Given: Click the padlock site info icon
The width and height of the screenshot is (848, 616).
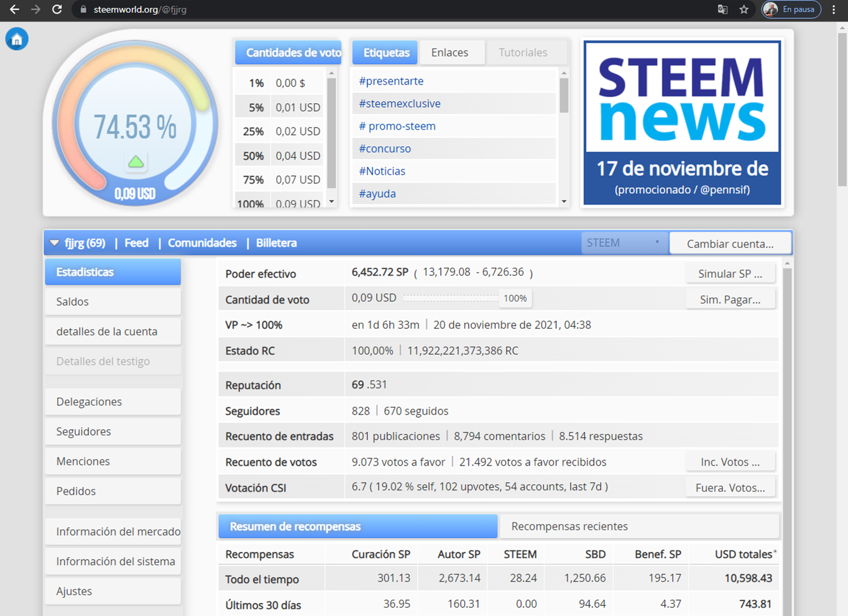Looking at the screenshot, I should (83, 9).
